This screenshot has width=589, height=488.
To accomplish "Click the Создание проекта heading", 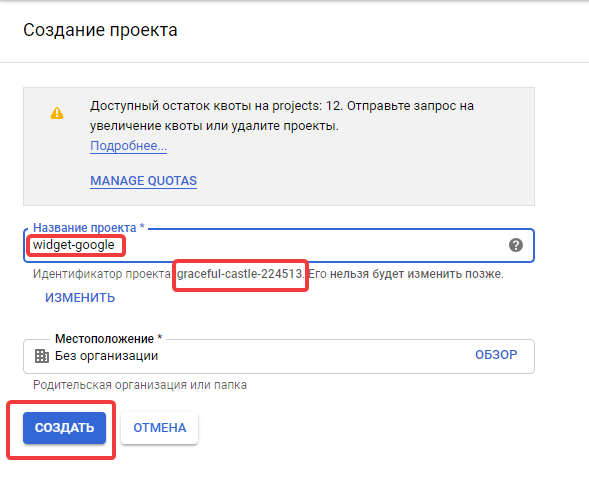I will coord(100,30).
